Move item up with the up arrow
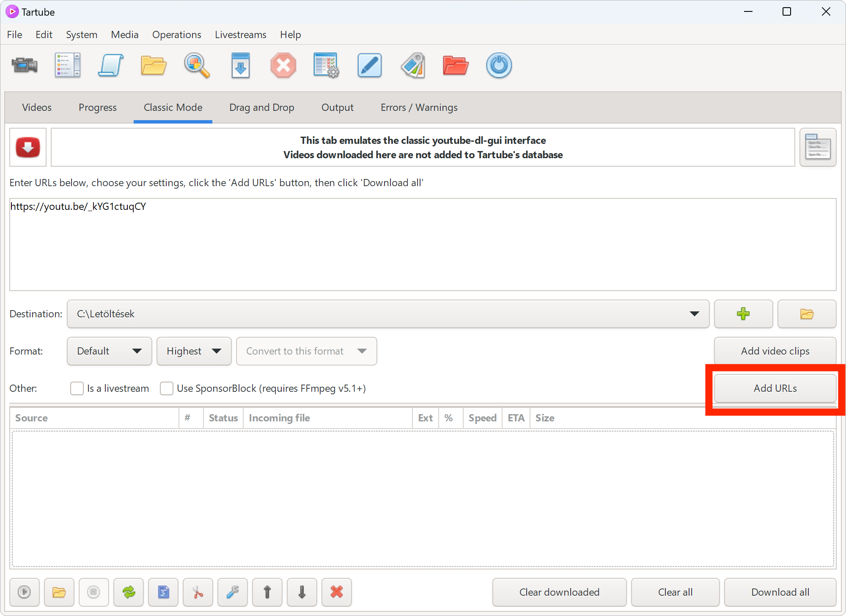 click(x=267, y=592)
